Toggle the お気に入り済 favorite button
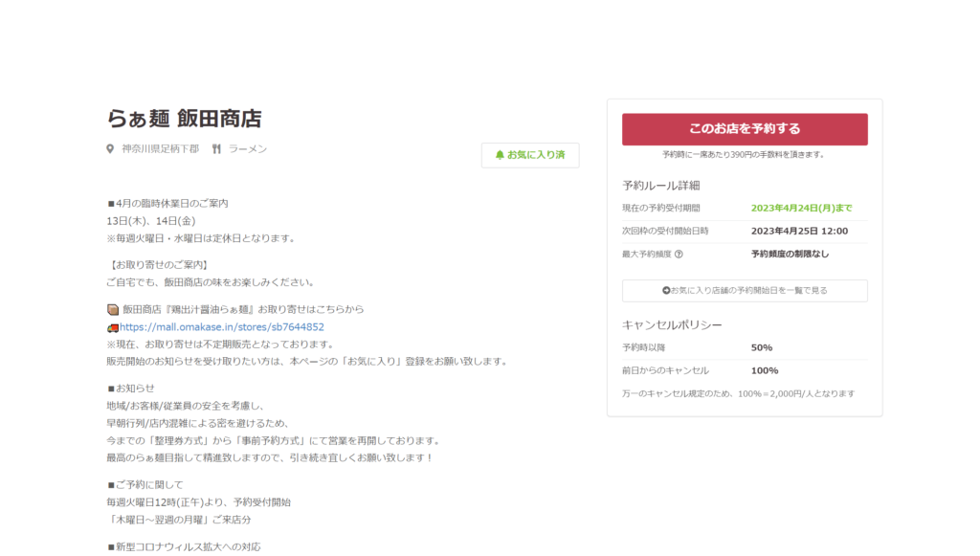This screenshot has width=980, height=556. click(529, 155)
